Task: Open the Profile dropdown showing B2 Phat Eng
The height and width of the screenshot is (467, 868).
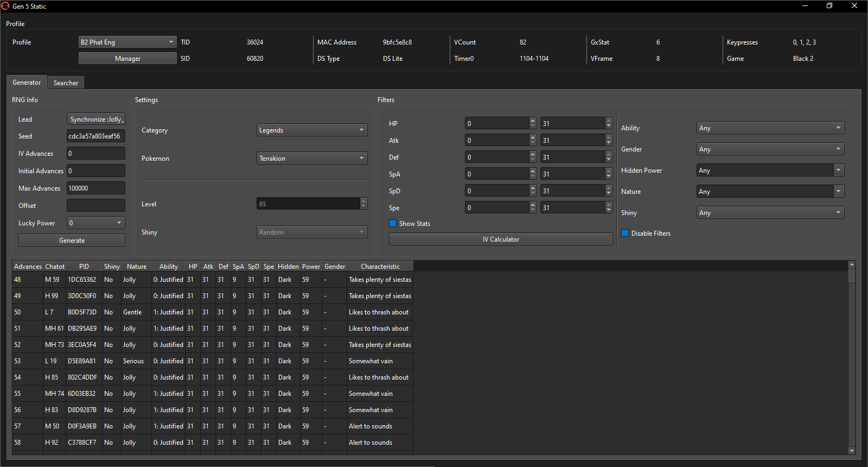Action: coord(127,42)
